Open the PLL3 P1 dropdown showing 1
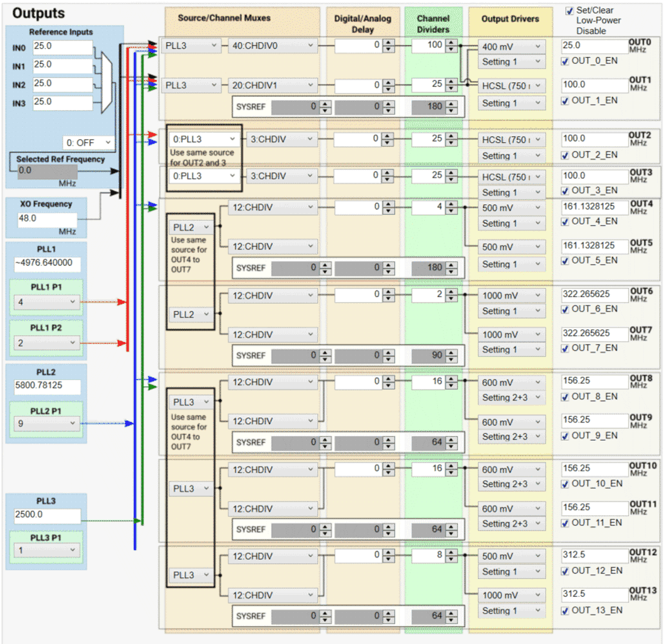 (x=46, y=549)
